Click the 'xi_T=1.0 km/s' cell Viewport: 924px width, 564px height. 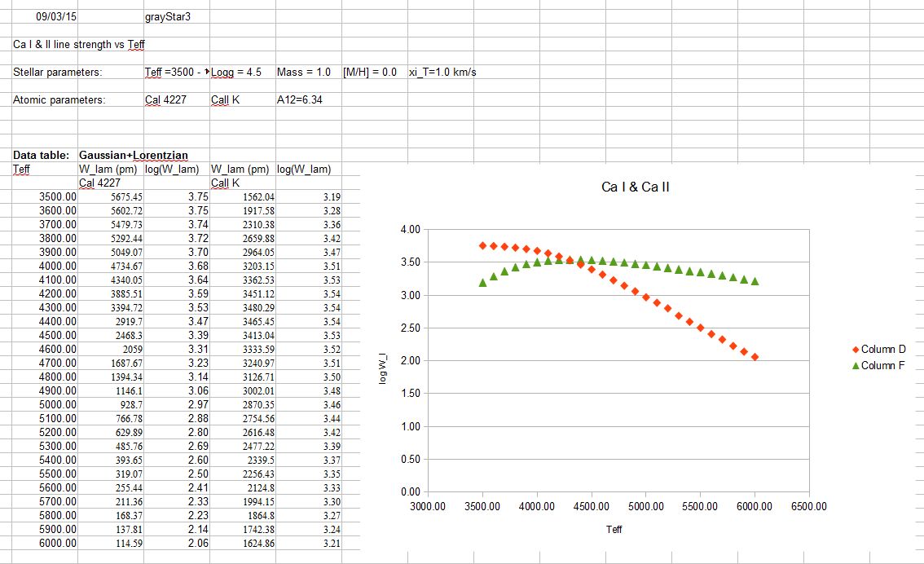(442, 72)
